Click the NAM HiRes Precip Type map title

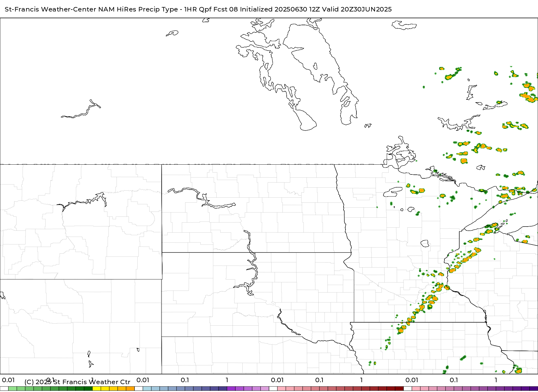click(198, 9)
